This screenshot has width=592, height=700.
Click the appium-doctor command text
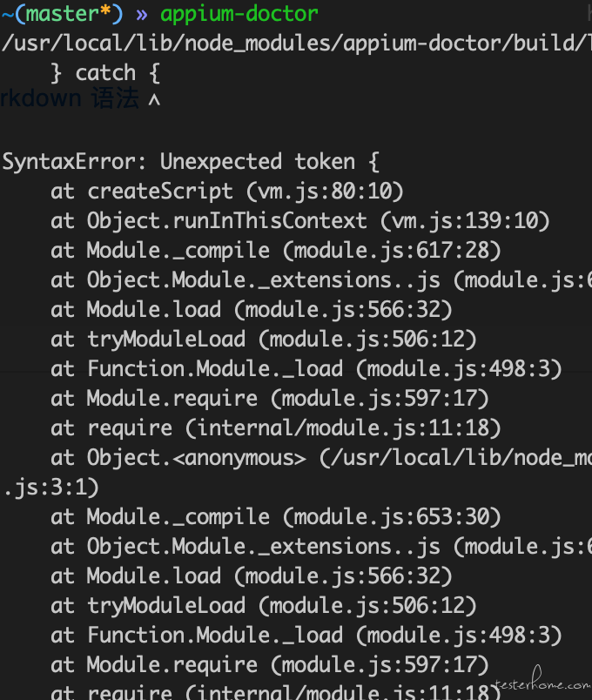click(x=239, y=14)
